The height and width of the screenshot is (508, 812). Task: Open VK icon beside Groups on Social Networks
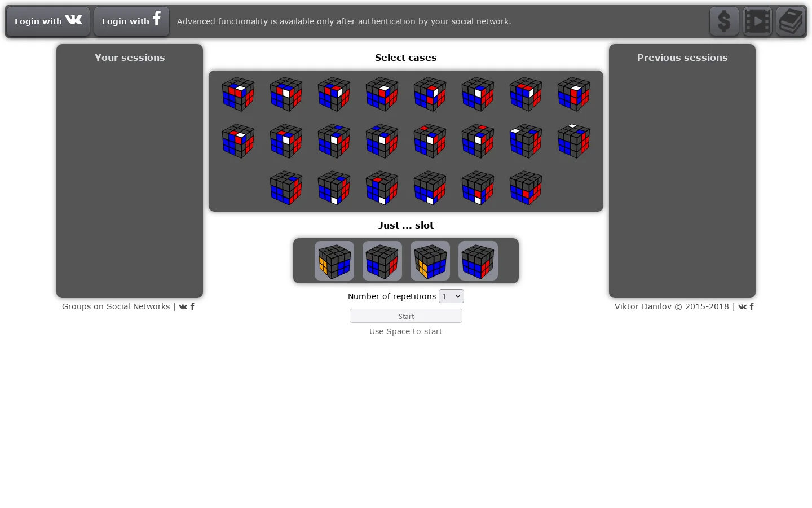coord(183,306)
